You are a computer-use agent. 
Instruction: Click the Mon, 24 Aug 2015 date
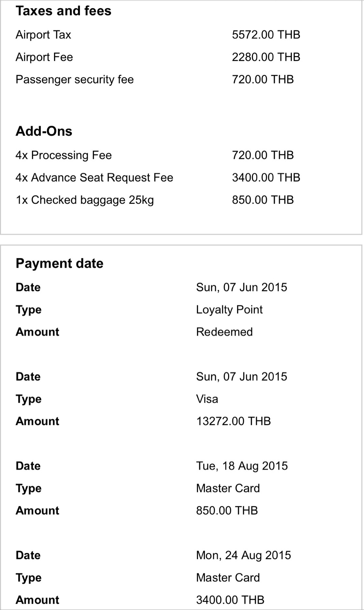click(x=244, y=555)
